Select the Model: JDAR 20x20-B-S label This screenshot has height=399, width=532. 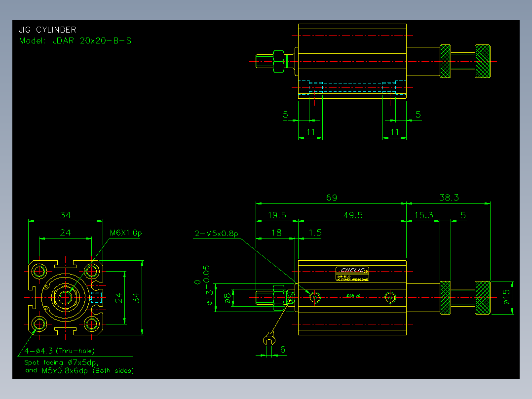pos(75,41)
